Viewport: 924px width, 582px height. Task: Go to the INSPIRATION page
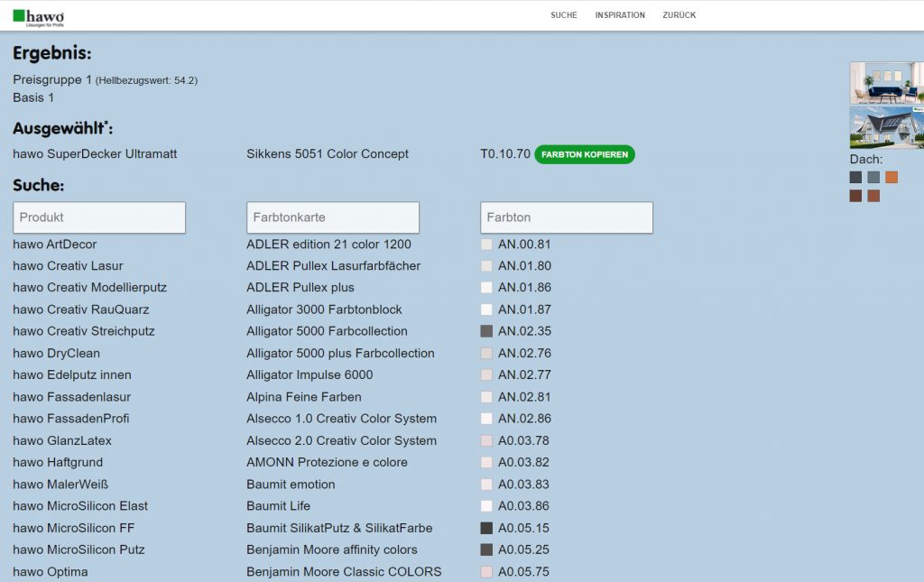pyautogui.click(x=620, y=15)
